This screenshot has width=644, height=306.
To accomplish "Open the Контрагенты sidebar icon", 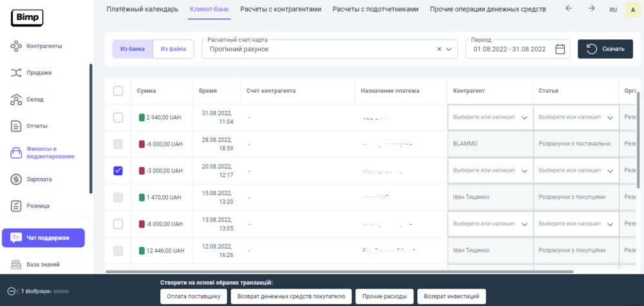I will 17,46.
